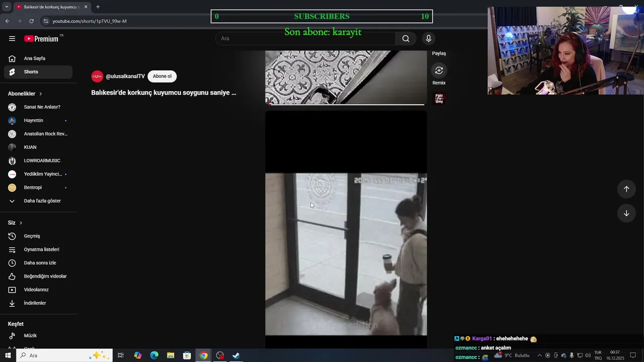The image size is (644, 362).
Task: Click the Chrome address bar URL
Action: (x=90, y=21)
